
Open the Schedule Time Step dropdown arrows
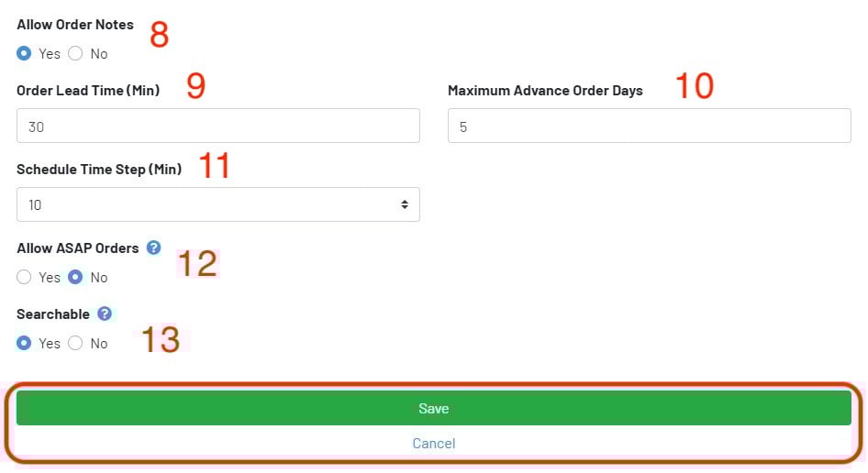[x=404, y=204]
